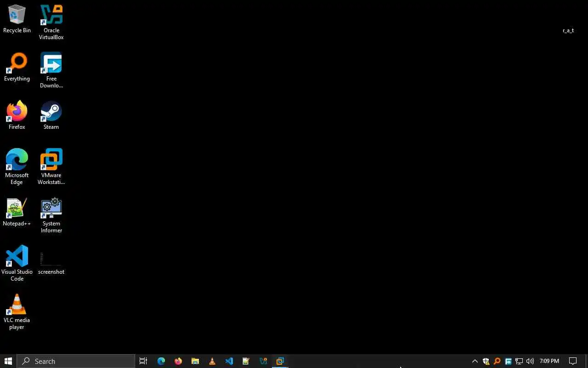
Task: Select the System Informer desktop shortcut
Action: [x=51, y=216]
